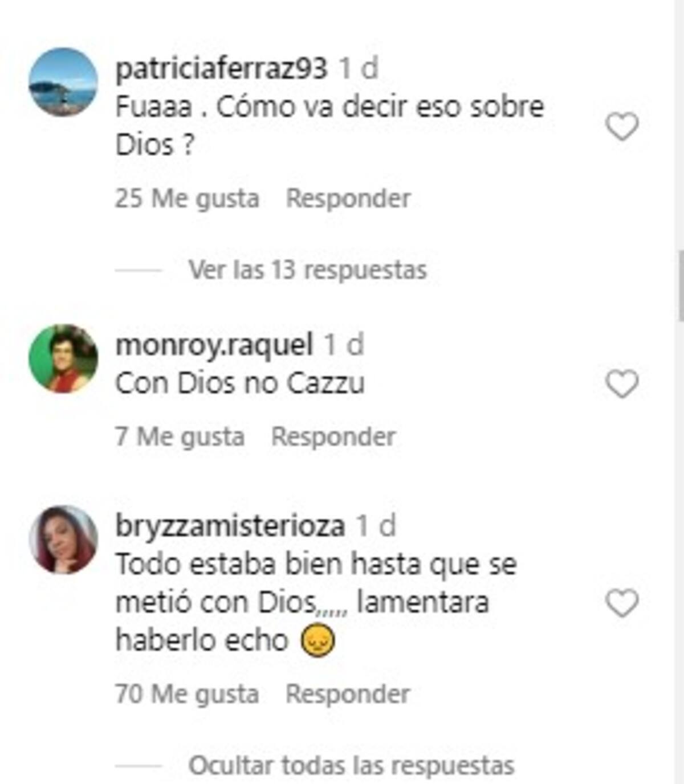The image size is (684, 784).
Task: Click the comments scrollbar thumb
Action: 681,285
